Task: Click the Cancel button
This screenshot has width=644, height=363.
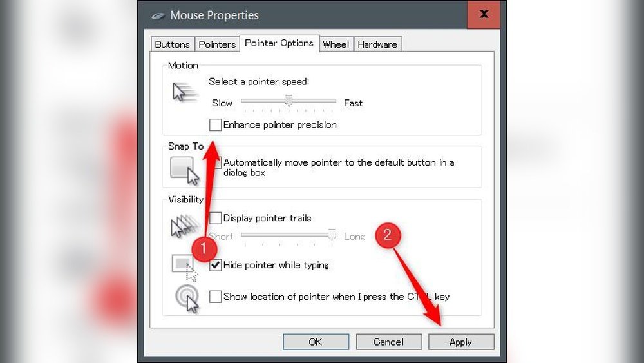Action: [x=388, y=342]
